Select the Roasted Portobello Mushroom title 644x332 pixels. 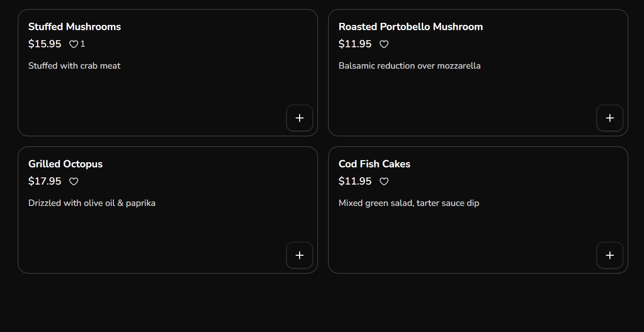click(x=411, y=26)
